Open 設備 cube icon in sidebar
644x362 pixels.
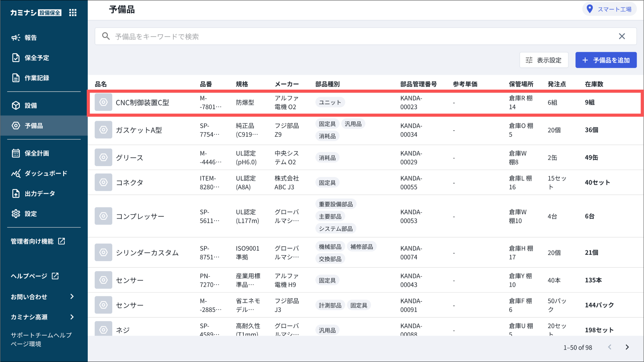click(16, 105)
